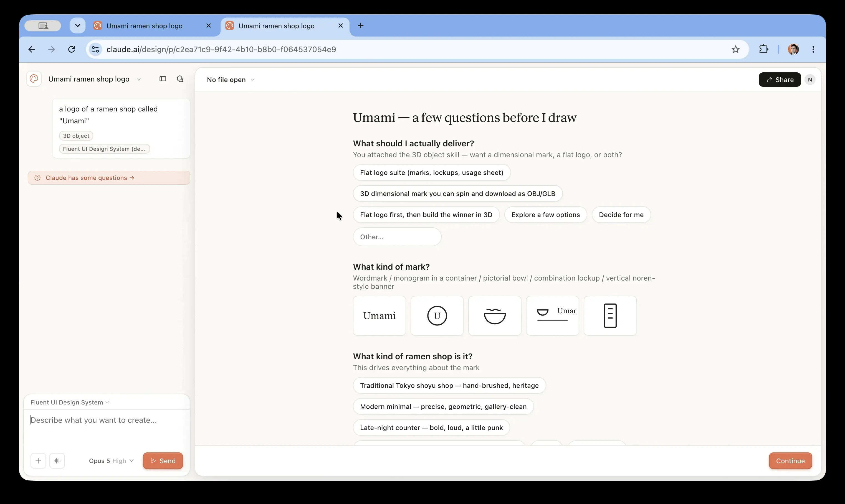Open the chat comments icon

click(x=180, y=79)
